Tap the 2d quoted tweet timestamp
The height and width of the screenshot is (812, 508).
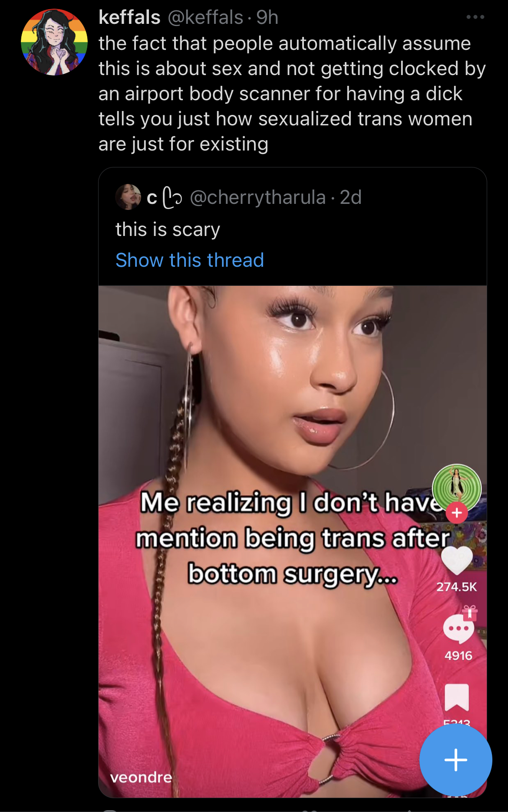tap(351, 197)
